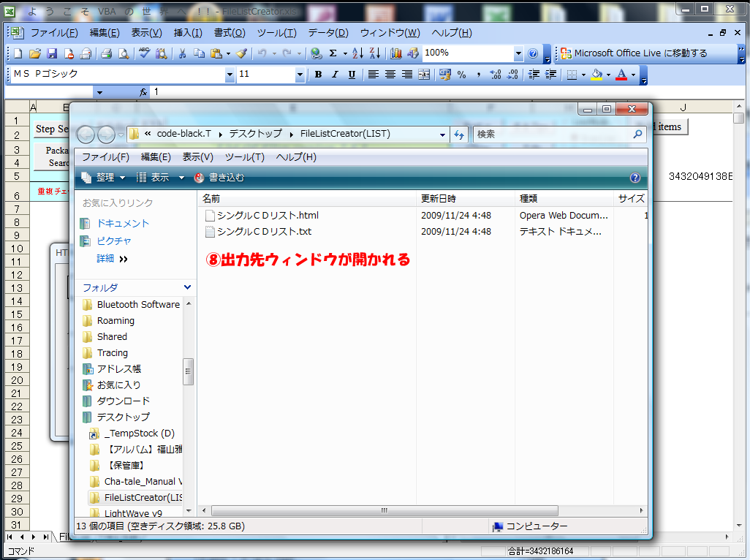Open ドキュメント favorite link

click(x=123, y=224)
